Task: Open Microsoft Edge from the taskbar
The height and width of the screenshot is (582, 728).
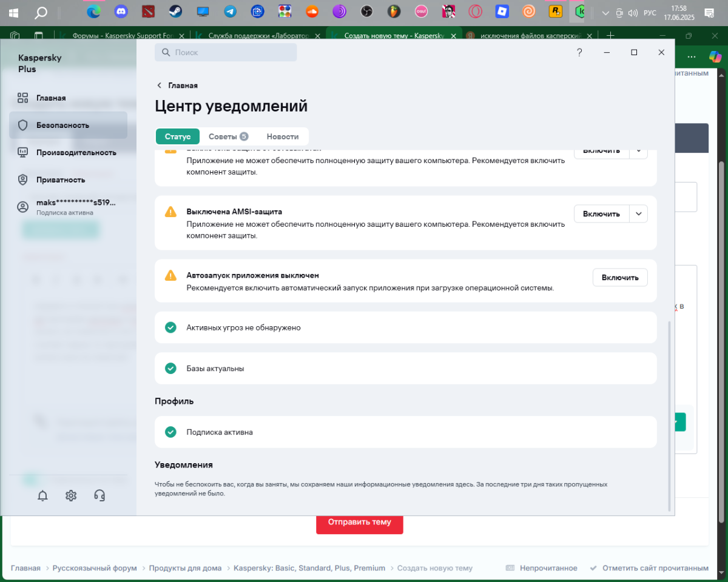Action: click(x=93, y=11)
